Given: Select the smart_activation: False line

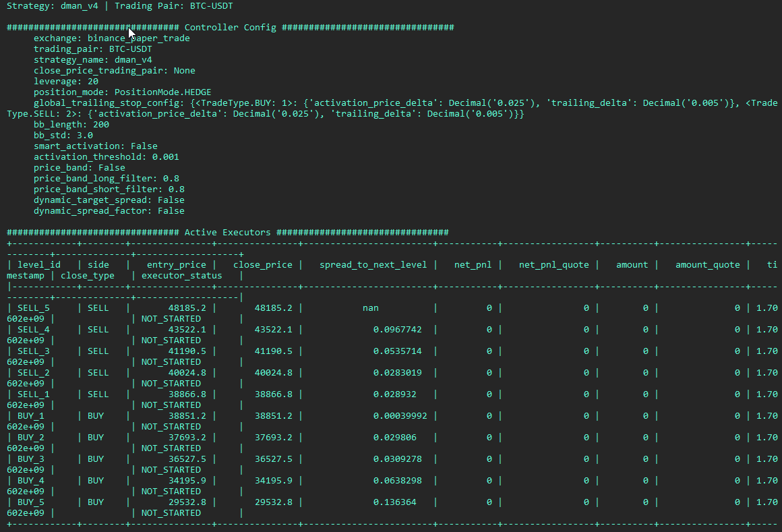Looking at the screenshot, I should pyautogui.click(x=95, y=146).
